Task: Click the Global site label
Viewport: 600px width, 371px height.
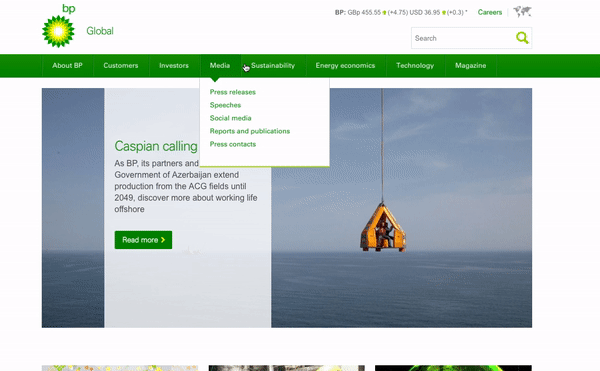Action: click(x=100, y=31)
